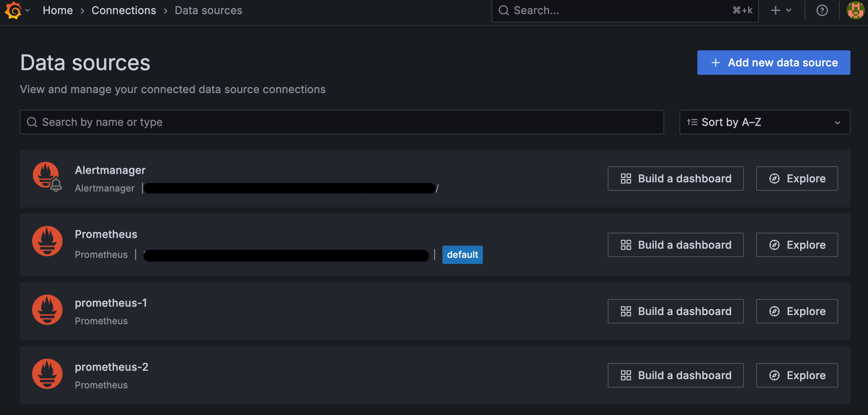Go to Home breadcrumb
The height and width of the screenshot is (415, 868).
(58, 10)
